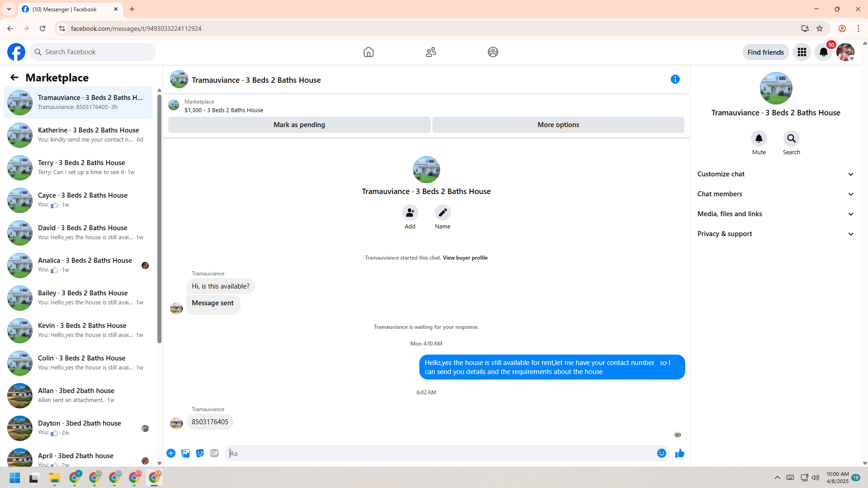Open the volume control in system tray

[x=816, y=478]
